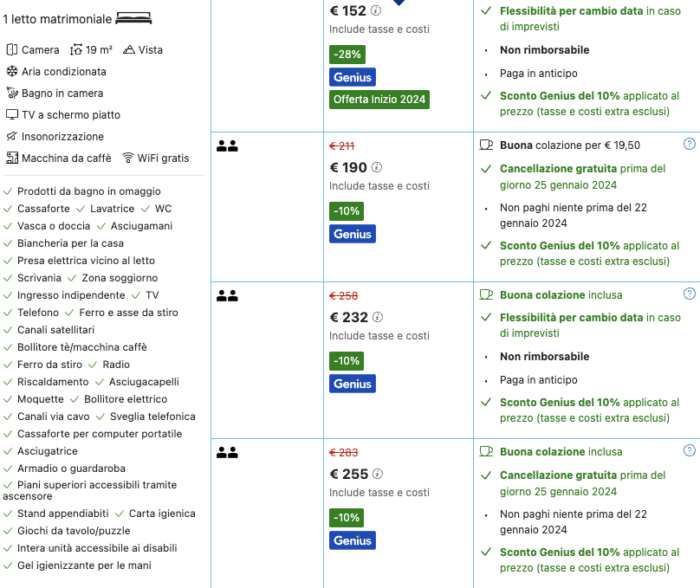700x588 pixels.
Task: Click the Insonorizzazione amenity icon
Action: coord(12,137)
